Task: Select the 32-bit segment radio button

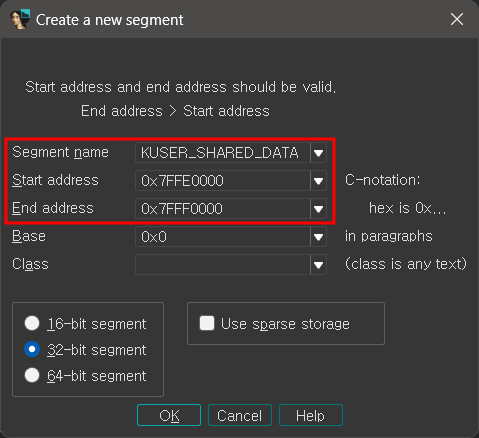Action: [32, 349]
